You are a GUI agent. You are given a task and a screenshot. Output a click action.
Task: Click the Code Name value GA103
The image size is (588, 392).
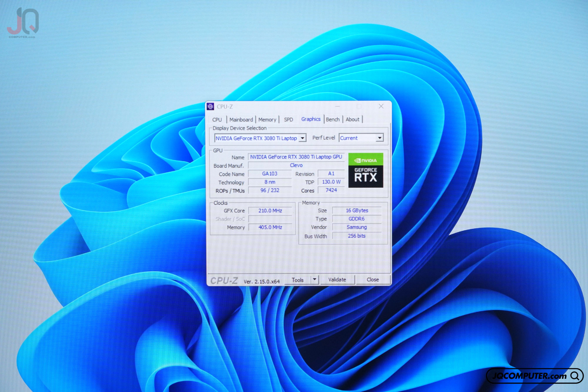click(270, 174)
